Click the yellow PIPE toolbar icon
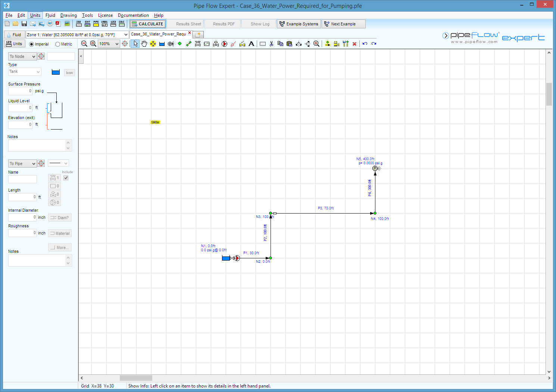Screen dimensions: 556x392 (x=96, y=24)
